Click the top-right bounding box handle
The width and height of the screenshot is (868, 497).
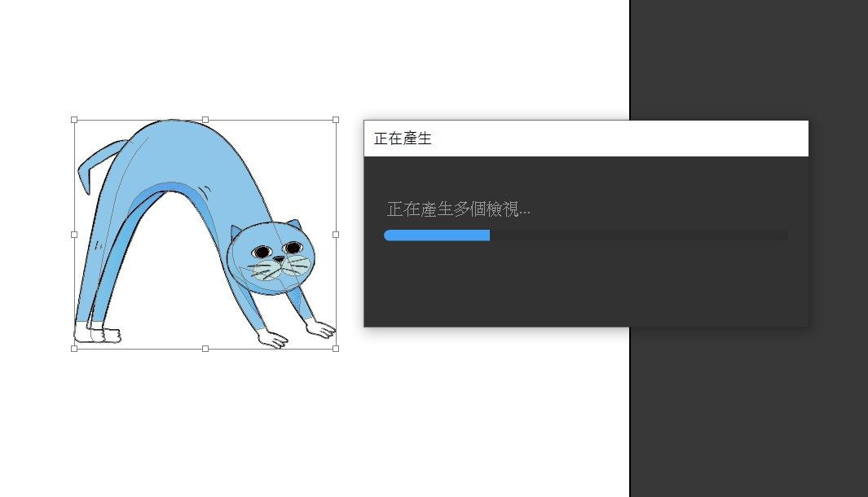click(x=336, y=120)
